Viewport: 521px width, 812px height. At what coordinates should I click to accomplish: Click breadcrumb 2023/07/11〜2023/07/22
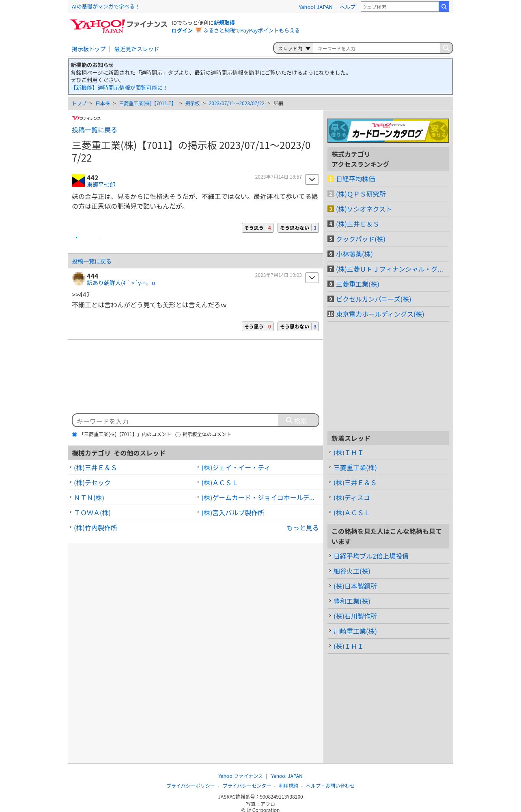(237, 104)
